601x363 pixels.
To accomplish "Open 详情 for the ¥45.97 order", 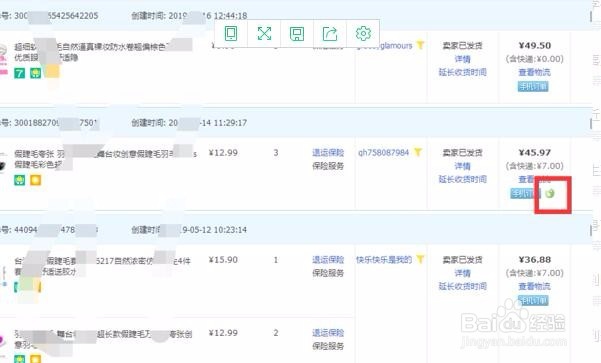I will (x=463, y=166).
